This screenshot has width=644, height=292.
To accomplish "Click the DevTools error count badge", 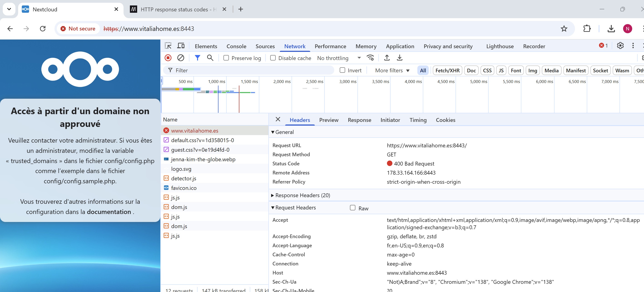I will [603, 45].
